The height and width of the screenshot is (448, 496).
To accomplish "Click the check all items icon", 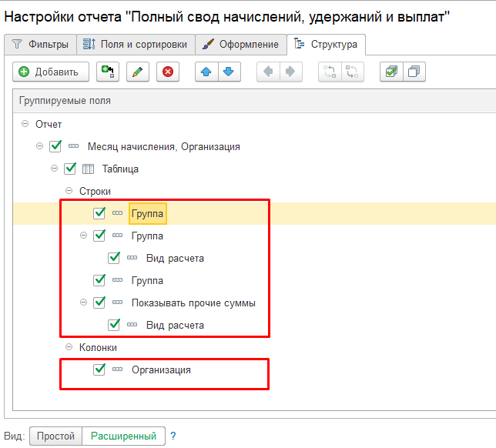I will (x=391, y=72).
